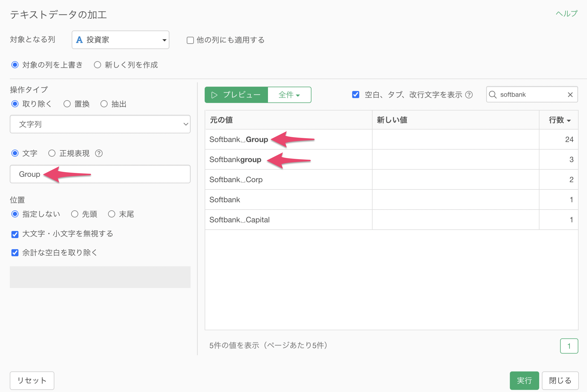
Task: Choose 取り除く operation type
Action: [x=15, y=104]
